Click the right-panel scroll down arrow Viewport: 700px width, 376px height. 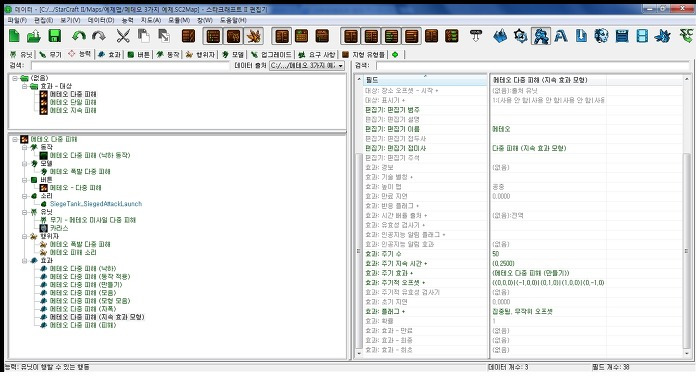point(687,354)
